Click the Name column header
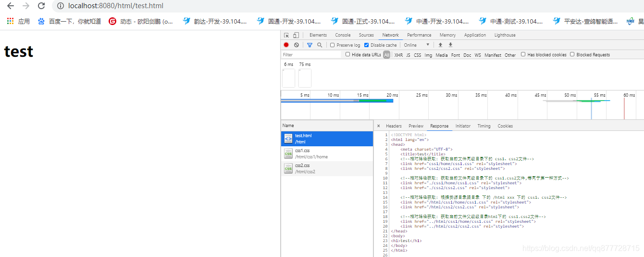 327,126
